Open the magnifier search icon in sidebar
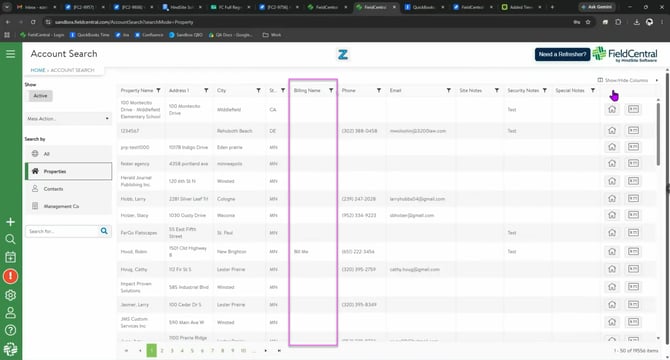 10,239
